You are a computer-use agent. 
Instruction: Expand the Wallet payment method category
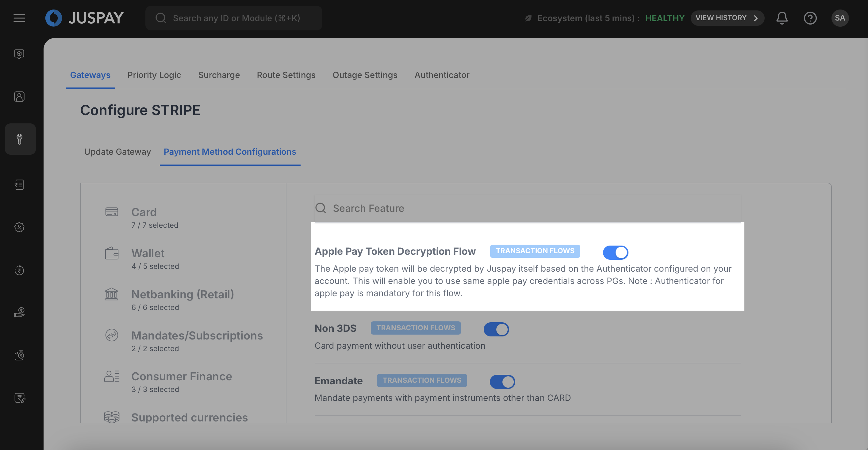[x=148, y=253]
